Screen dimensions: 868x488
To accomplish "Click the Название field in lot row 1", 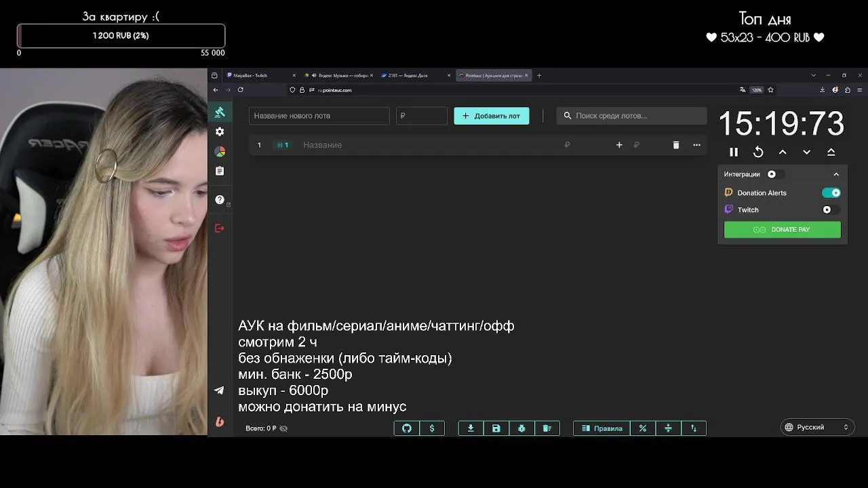I will tap(427, 145).
